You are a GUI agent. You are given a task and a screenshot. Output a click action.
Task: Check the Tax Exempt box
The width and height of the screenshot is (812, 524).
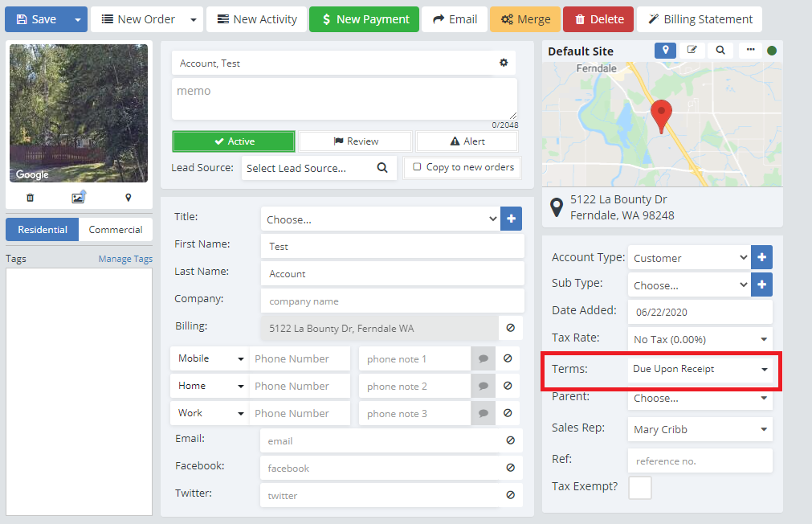coord(640,487)
